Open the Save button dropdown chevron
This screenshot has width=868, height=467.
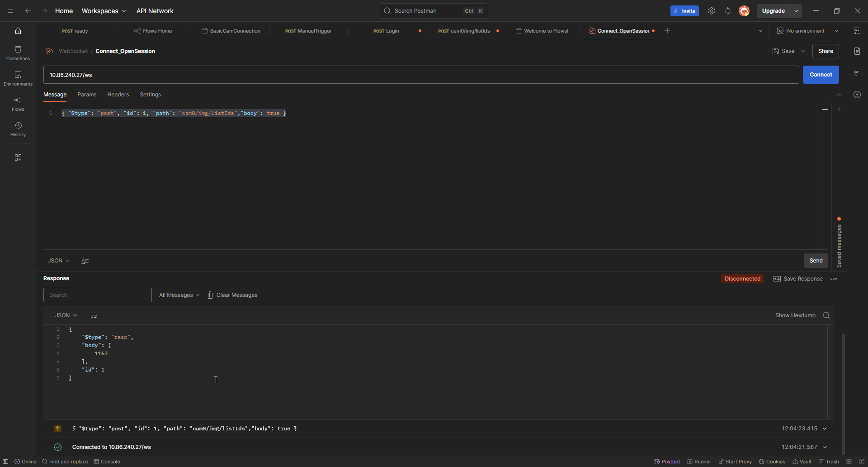click(x=804, y=51)
